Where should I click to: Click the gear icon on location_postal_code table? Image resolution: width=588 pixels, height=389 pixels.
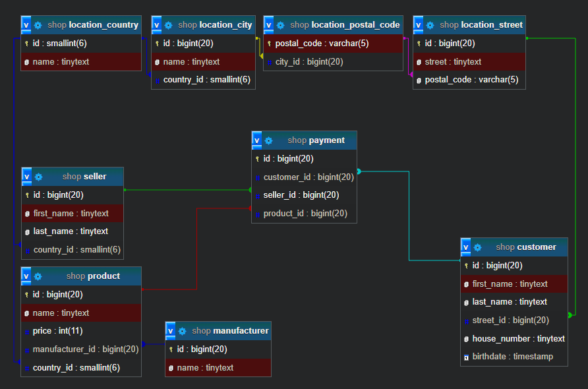coord(281,24)
